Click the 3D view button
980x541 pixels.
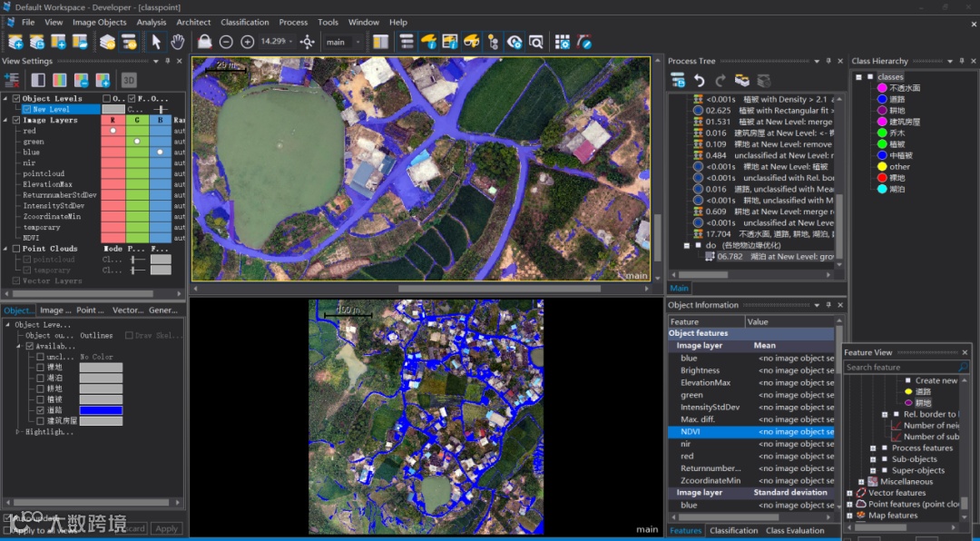[129, 80]
